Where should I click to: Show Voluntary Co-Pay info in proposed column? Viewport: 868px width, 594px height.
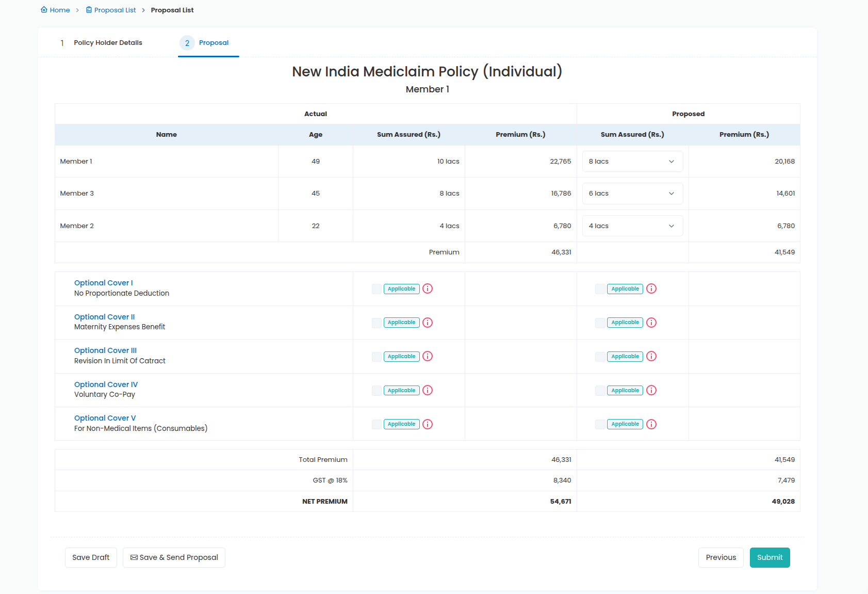[x=651, y=390]
